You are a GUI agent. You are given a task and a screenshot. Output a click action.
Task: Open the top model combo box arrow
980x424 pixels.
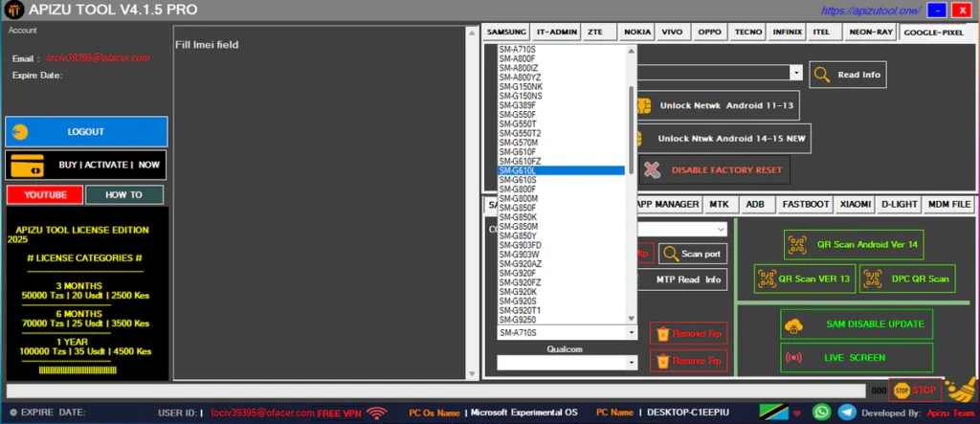tap(796, 73)
